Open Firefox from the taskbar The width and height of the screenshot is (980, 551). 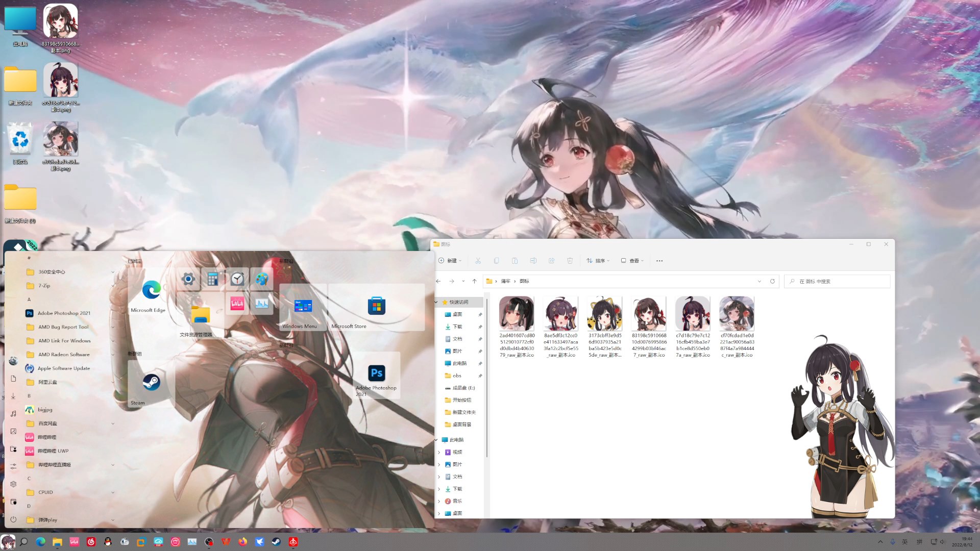pyautogui.click(x=242, y=542)
